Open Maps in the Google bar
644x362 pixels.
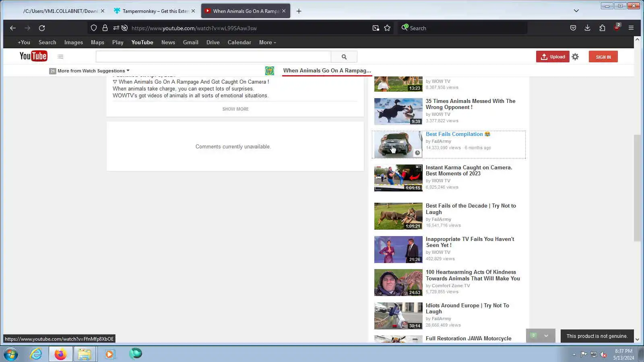point(97,43)
